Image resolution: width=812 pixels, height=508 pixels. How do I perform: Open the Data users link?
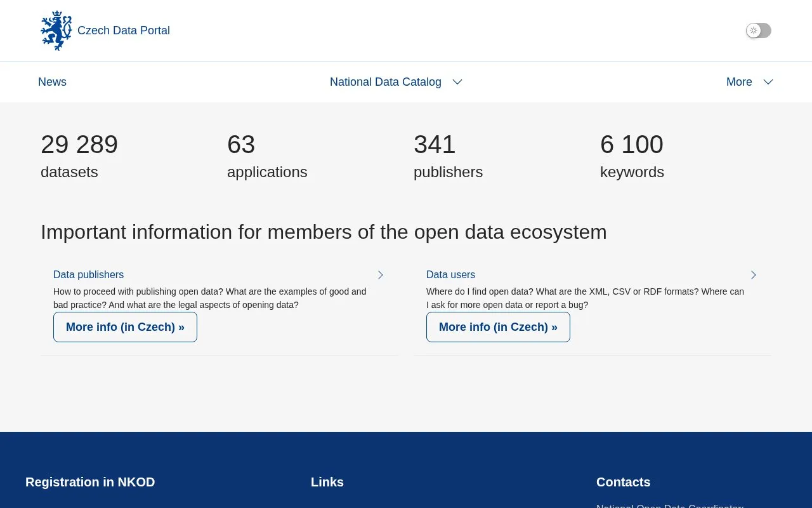450,274
